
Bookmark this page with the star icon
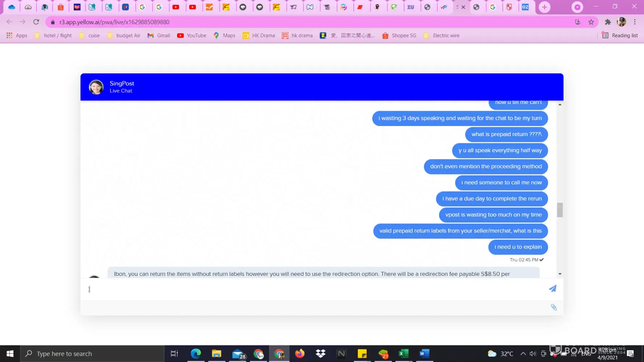coord(591,22)
